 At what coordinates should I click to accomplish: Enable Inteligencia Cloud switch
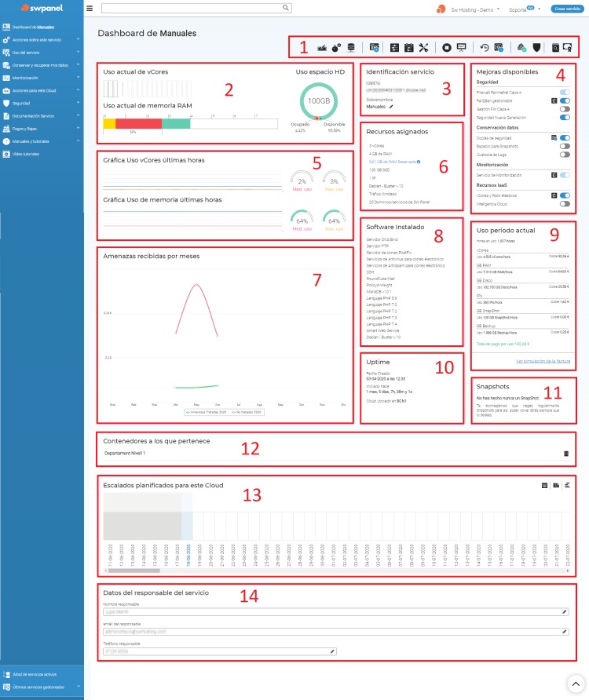click(565, 204)
